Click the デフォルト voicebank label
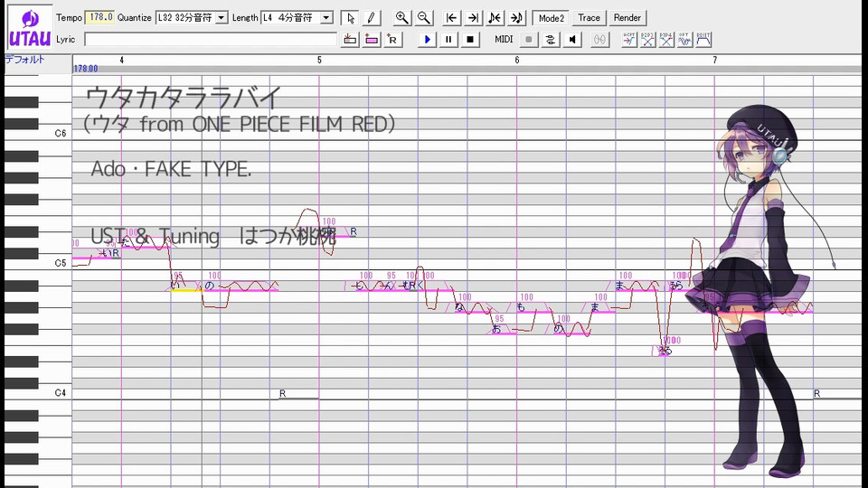This screenshot has height=488, width=868. (25, 60)
